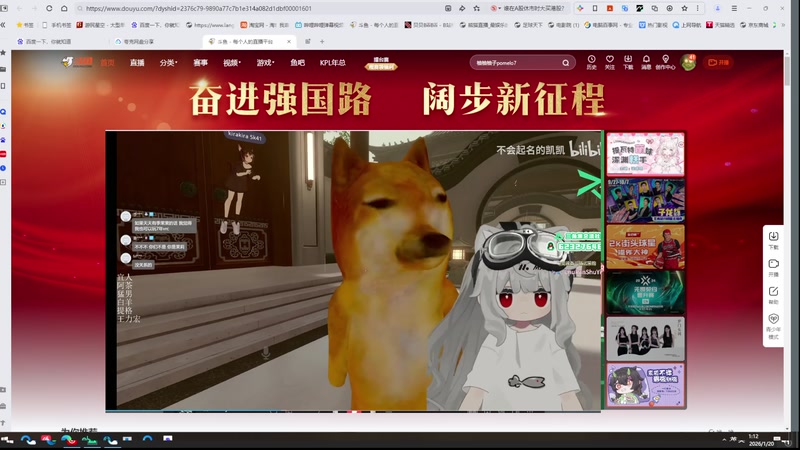This screenshot has width=800, height=450.
Task: Click the Douyu logo
Action: pyautogui.click(x=77, y=62)
